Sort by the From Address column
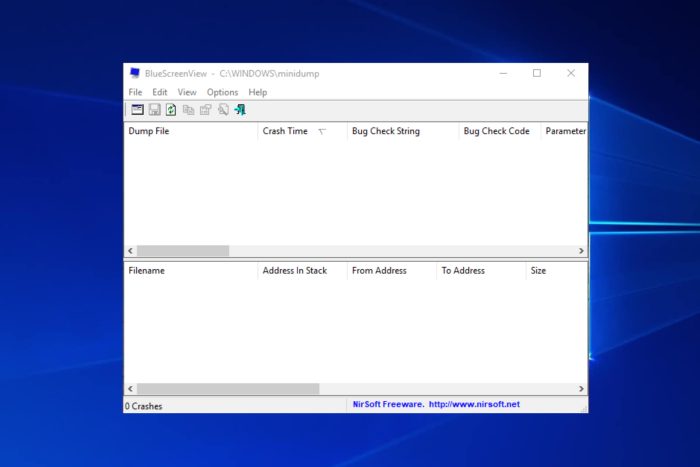This screenshot has width=700, height=467. (392, 271)
